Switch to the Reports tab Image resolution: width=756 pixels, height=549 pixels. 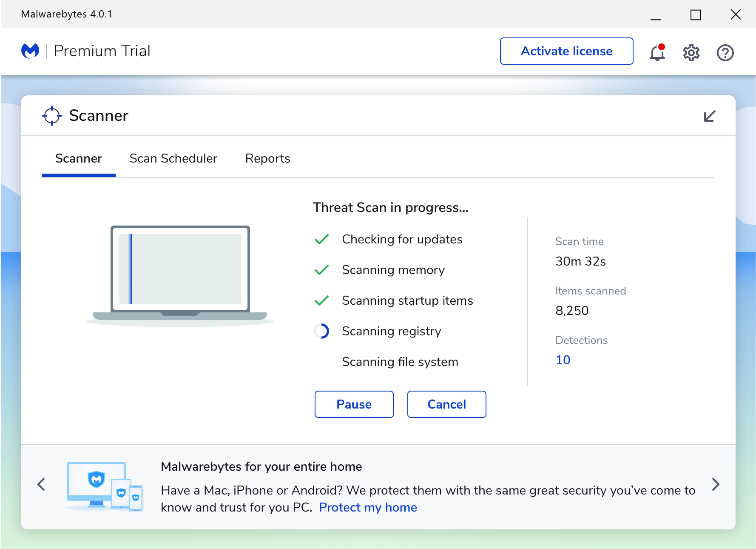tap(268, 159)
